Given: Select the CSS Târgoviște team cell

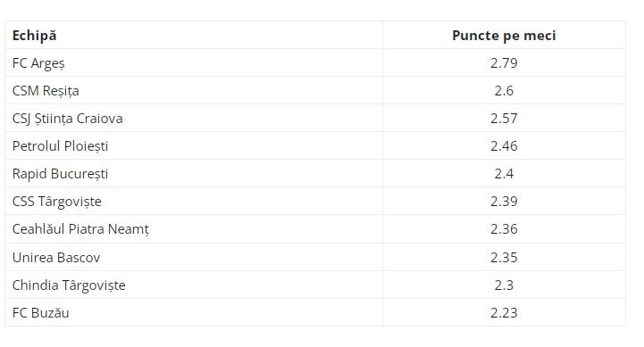Looking at the screenshot, I should [x=194, y=201].
